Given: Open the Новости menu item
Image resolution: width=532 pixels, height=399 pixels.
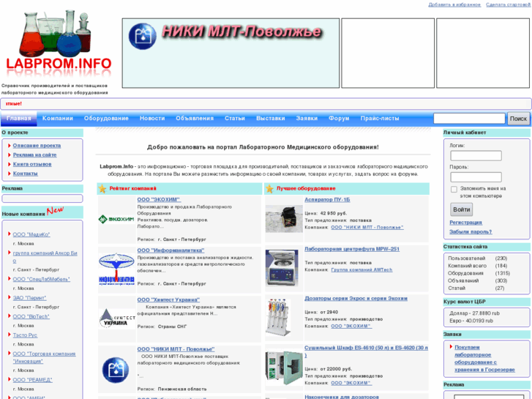Looking at the screenshot, I should pyautogui.click(x=152, y=119).
